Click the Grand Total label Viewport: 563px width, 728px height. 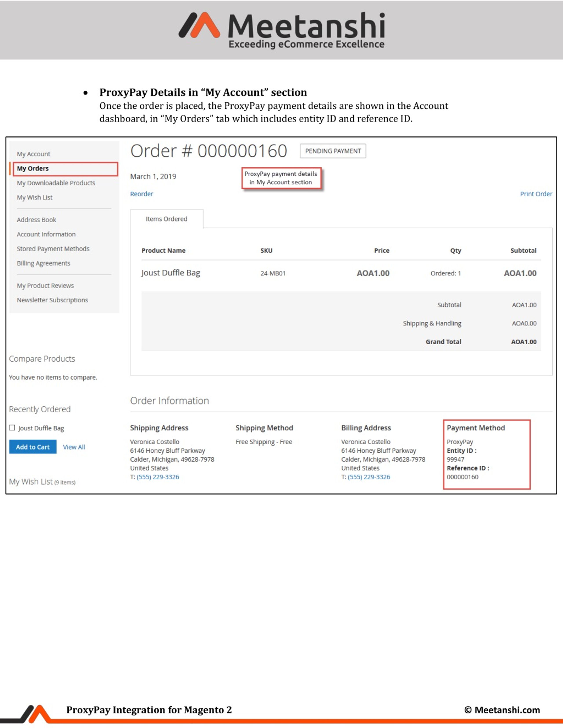pos(443,342)
